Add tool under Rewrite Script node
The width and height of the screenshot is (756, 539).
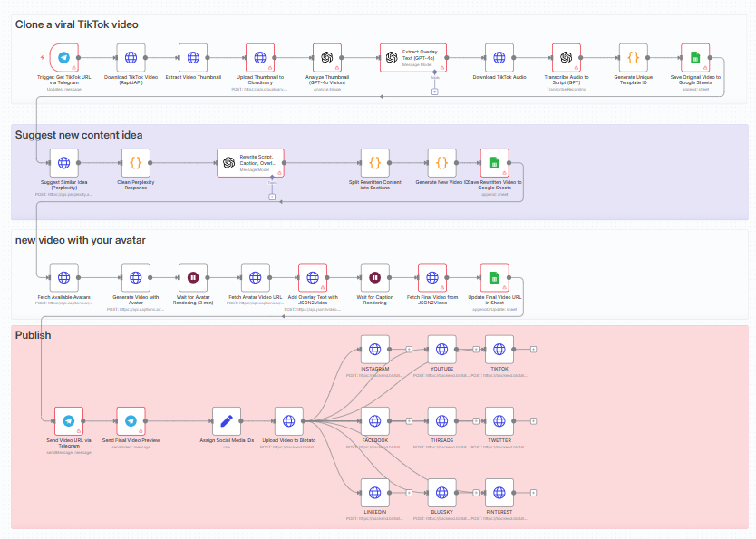pos(272,197)
